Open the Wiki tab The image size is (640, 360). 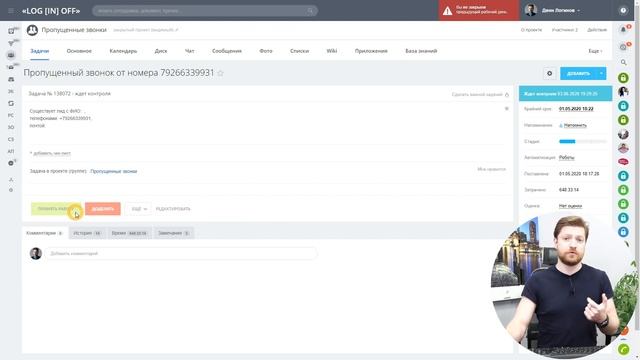point(332,51)
